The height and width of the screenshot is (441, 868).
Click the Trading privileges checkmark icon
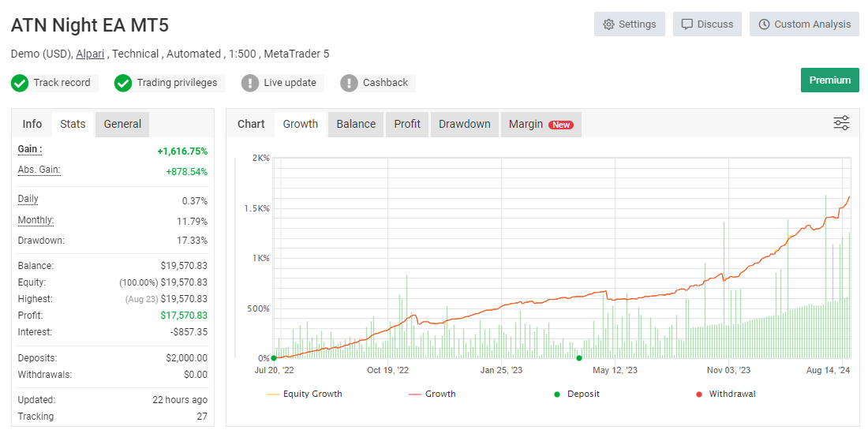[123, 83]
